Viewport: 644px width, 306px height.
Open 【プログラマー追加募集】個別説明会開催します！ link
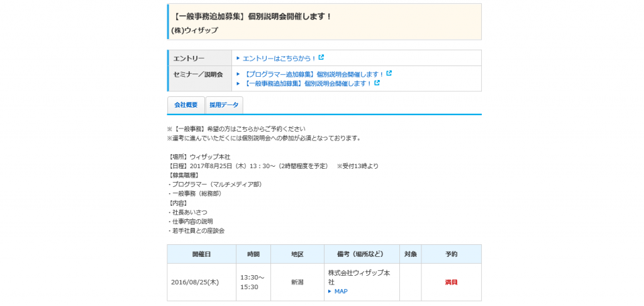pyautogui.click(x=313, y=74)
